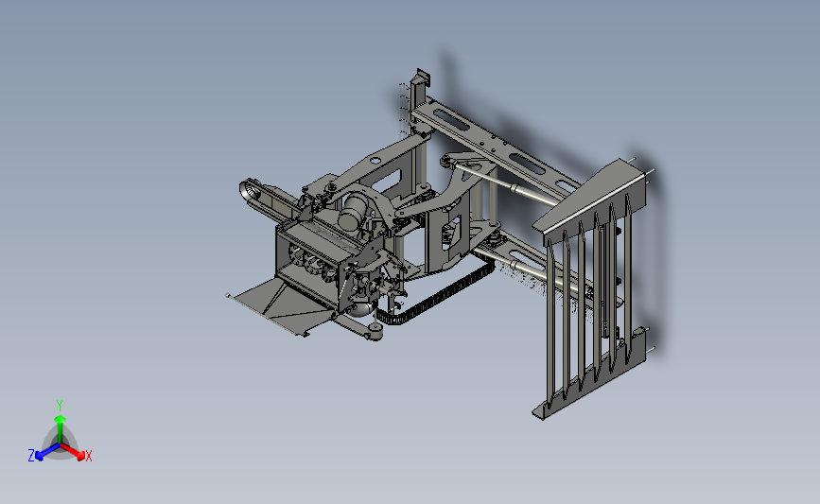Select the slotted top rail beam
Viewport: 820px width, 504px height.
pyautogui.click(x=495, y=146)
